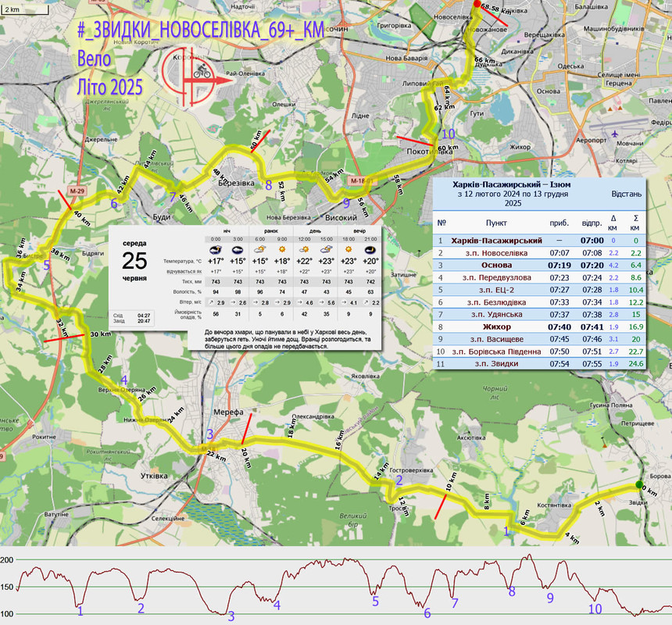
Task: Click the 'Вело' caption
Action: (x=95, y=59)
